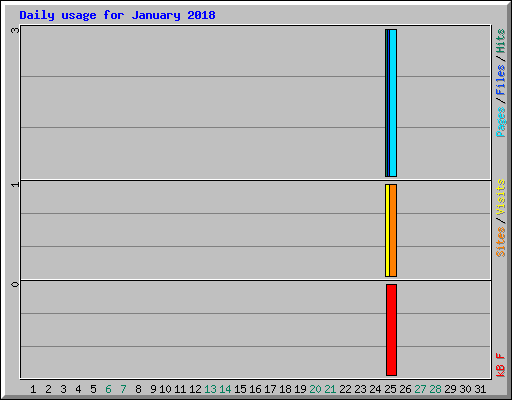Screen dimensions: 512x400
Task: Click day '25' on the x-axis
Action: [390, 389]
